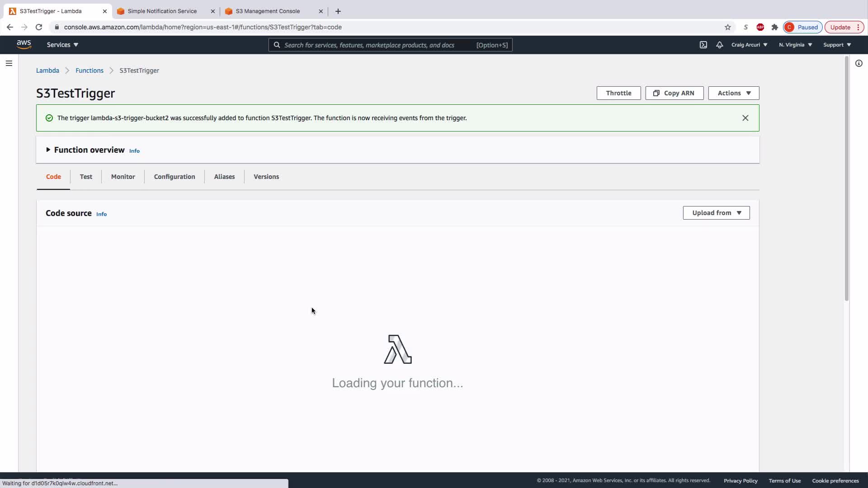Open the Actions dropdown
This screenshot has width=868, height=488.
point(733,93)
